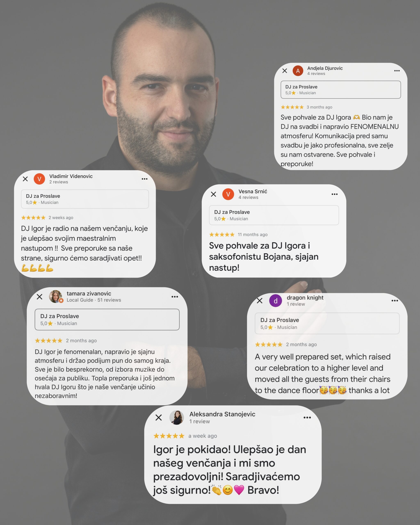Open more options on Aleksandra Stanojevic's review
This screenshot has height=525, width=420.
coord(307,417)
